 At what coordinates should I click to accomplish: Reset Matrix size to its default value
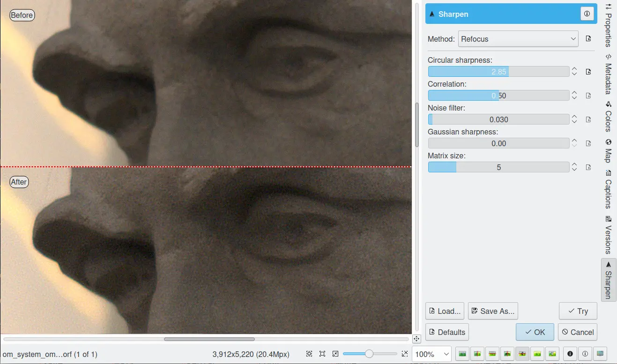(x=588, y=167)
